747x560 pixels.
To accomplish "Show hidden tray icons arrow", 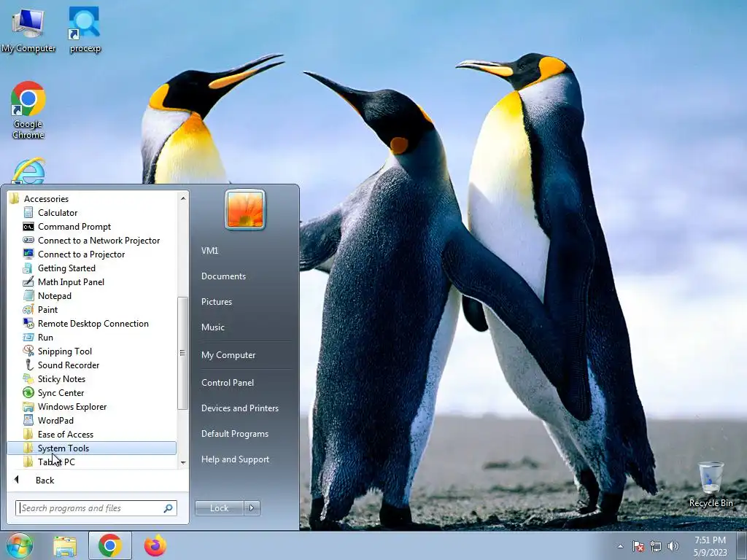I will [x=620, y=546].
